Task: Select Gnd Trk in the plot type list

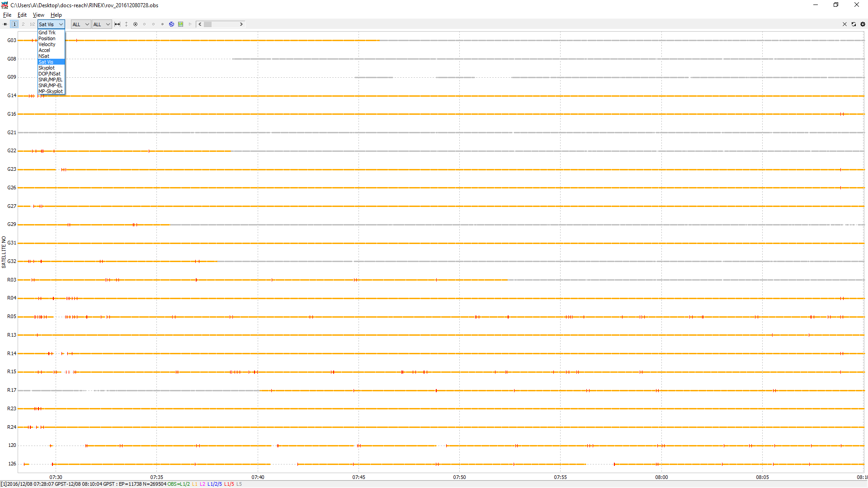Action: click(51, 33)
